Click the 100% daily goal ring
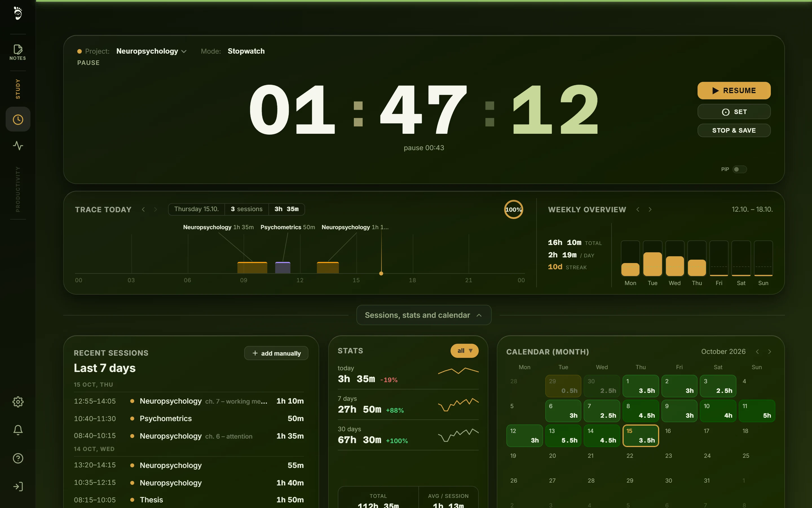 [x=513, y=209]
